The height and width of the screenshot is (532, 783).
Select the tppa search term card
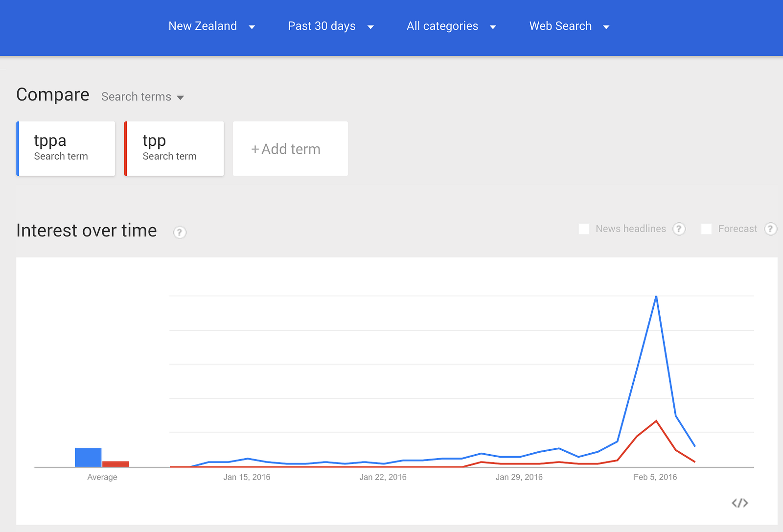click(x=66, y=149)
